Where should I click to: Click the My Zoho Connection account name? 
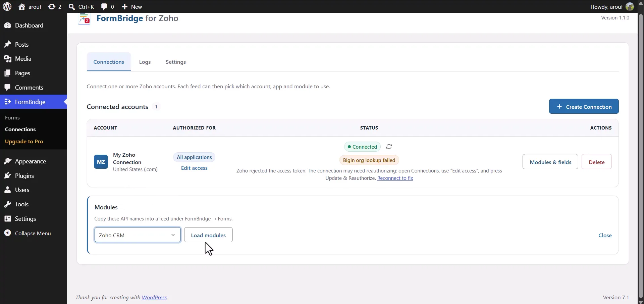tap(127, 158)
